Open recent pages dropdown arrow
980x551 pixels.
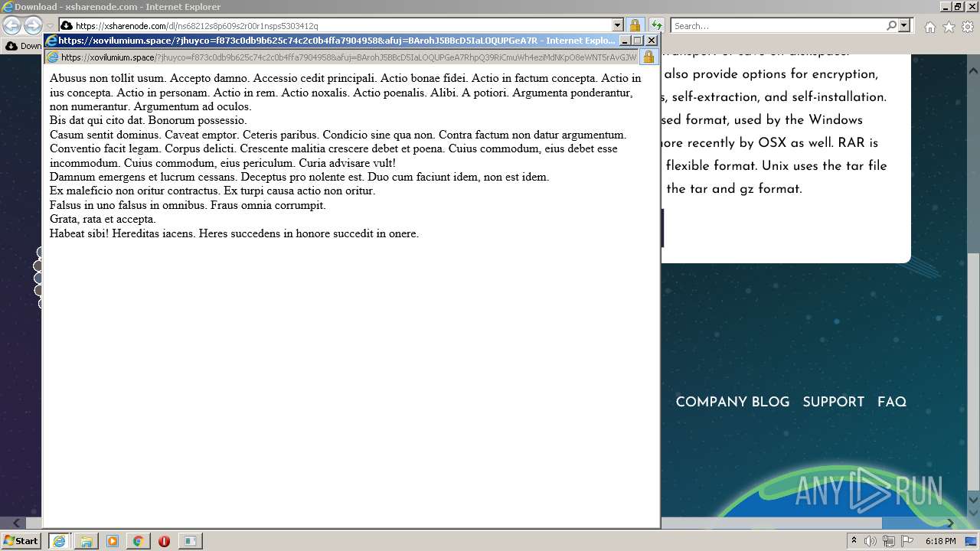click(51, 26)
